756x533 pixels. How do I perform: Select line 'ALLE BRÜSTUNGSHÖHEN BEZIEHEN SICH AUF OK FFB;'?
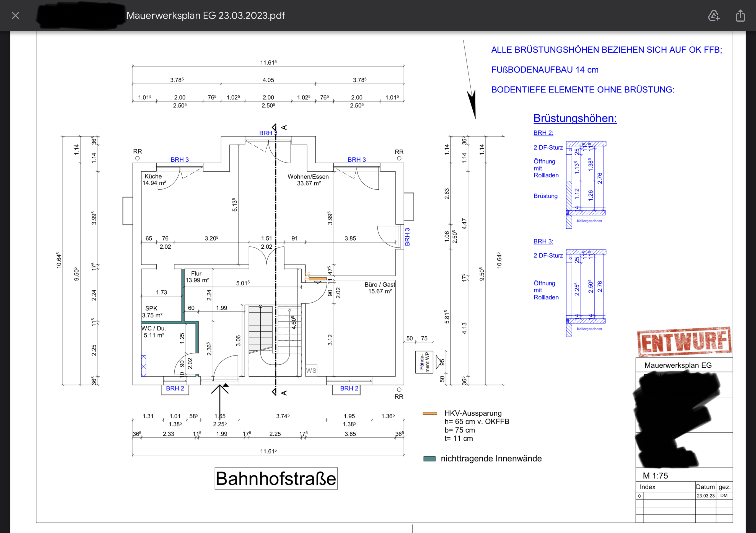(x=607, y=50)
